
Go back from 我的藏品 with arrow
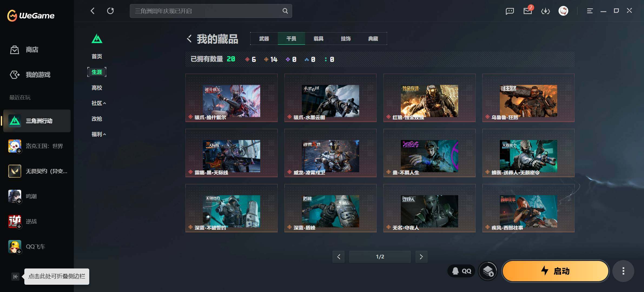point(189,39)
